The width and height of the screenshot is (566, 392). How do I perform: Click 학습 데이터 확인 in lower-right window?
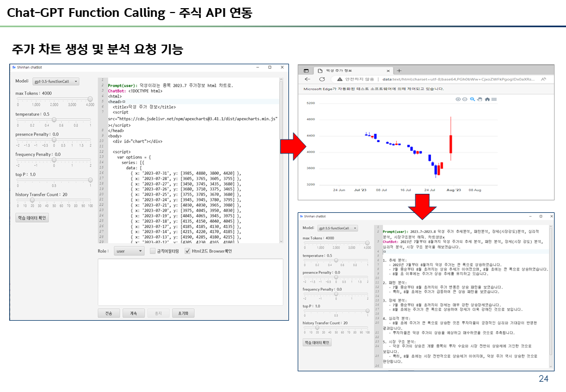317,342
